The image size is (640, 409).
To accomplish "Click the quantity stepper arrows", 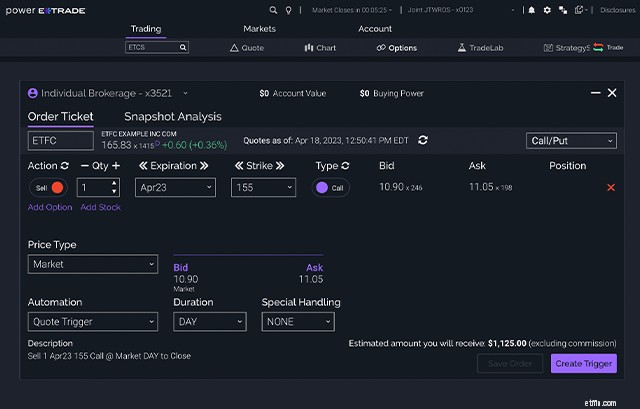I will [x=114, y=187].
